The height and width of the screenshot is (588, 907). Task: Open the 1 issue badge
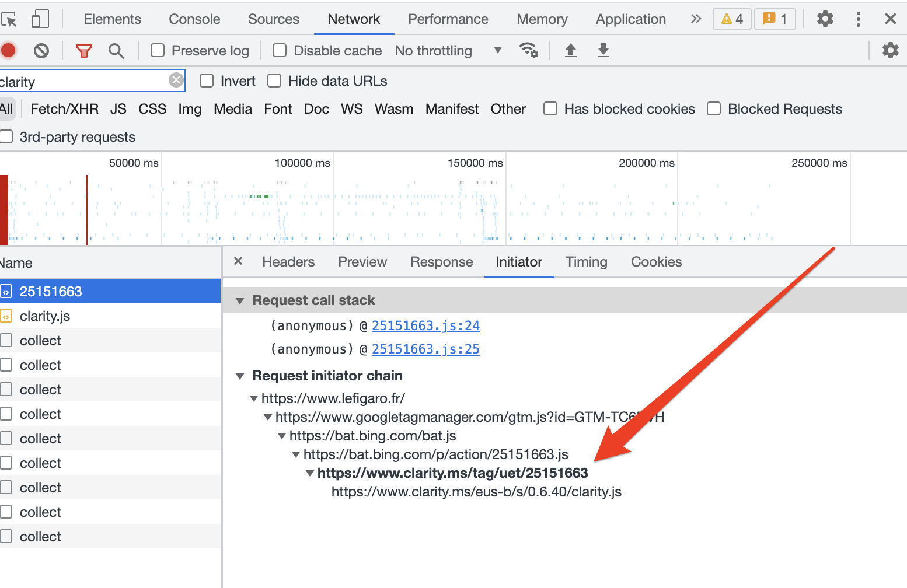[x=775, y=19]
